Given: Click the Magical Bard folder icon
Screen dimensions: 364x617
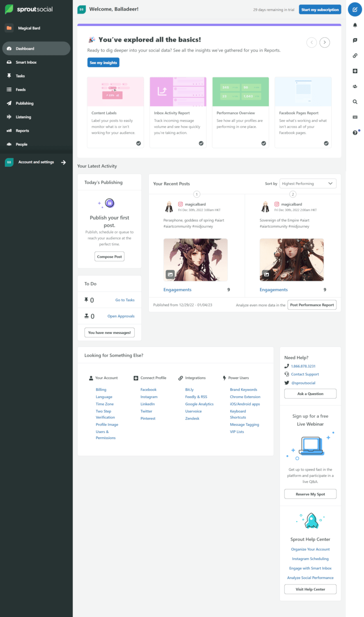Looking at the screenshot, I should point(9,28).
